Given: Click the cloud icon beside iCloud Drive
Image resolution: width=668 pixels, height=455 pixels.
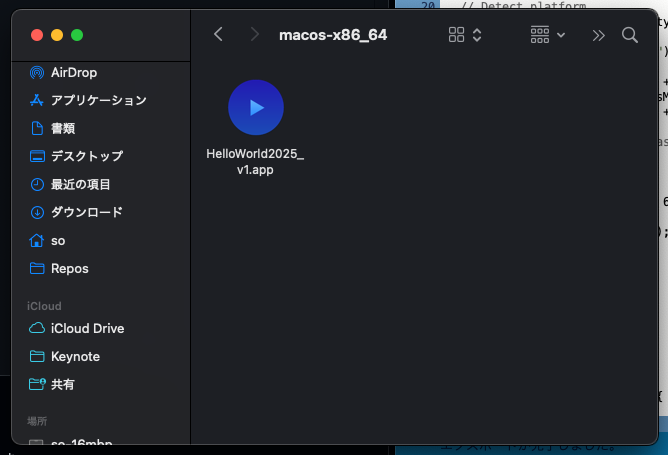Looking at the screenshot, I should click(37, 328).
